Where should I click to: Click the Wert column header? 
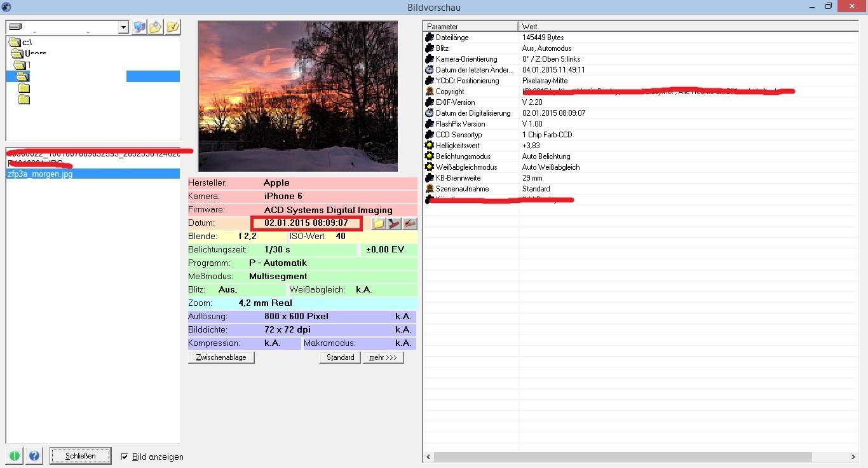[686, 26]
